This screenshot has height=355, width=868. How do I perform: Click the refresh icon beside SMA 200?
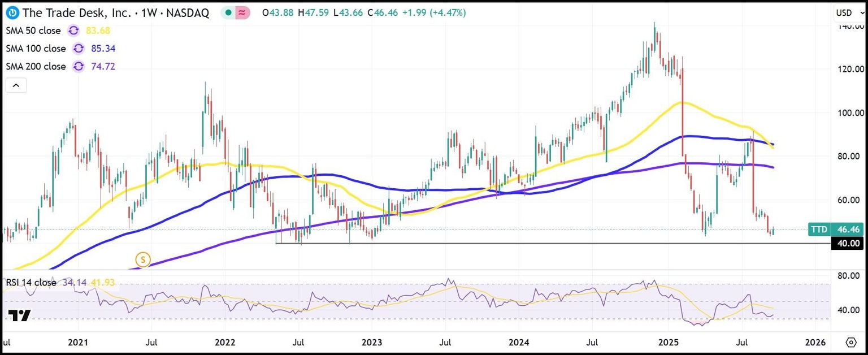click(x=78, y=67)
